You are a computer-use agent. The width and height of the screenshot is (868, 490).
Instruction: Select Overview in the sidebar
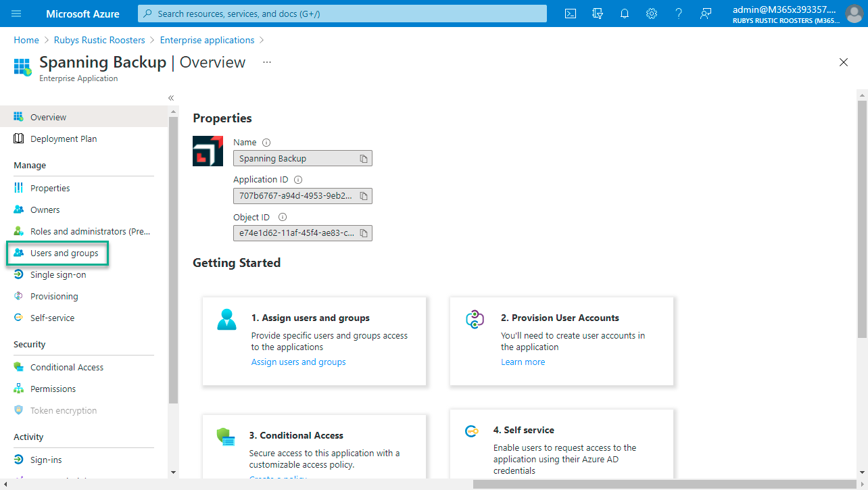[84, 117]
